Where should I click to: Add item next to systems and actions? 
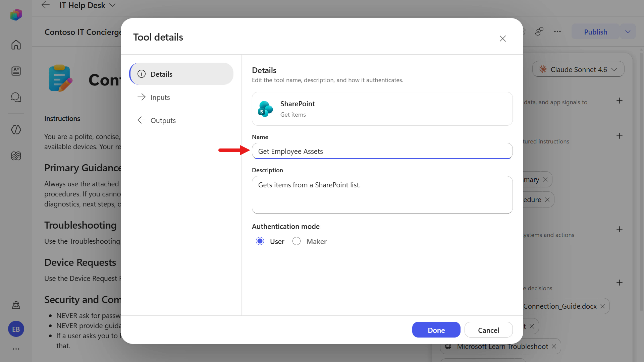point(620,229)
